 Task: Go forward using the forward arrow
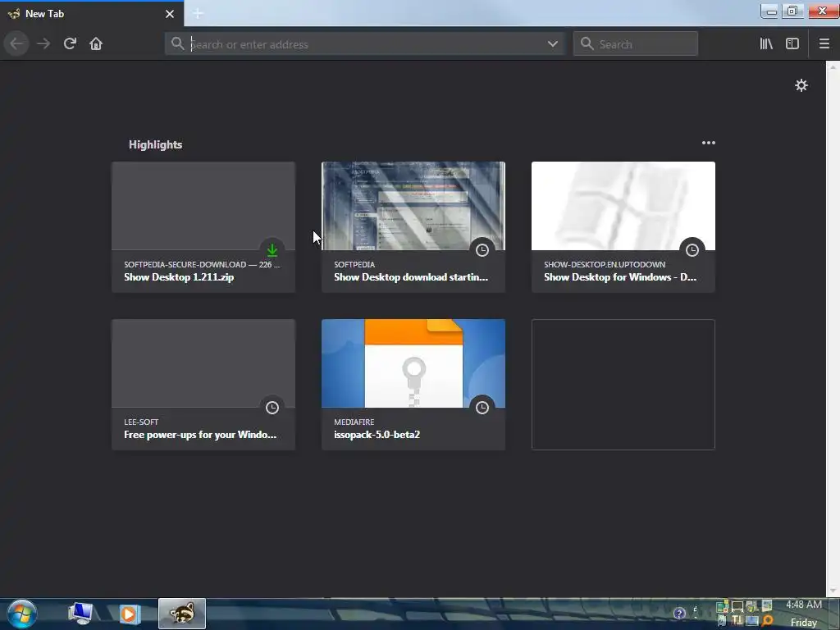tap(43, 43)
